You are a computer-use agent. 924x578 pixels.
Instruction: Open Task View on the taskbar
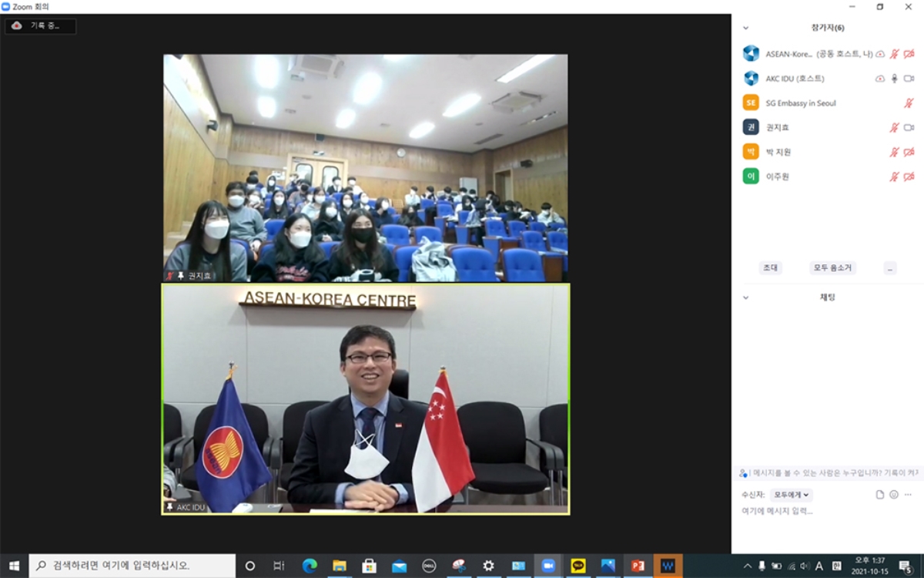pos(279,566)
